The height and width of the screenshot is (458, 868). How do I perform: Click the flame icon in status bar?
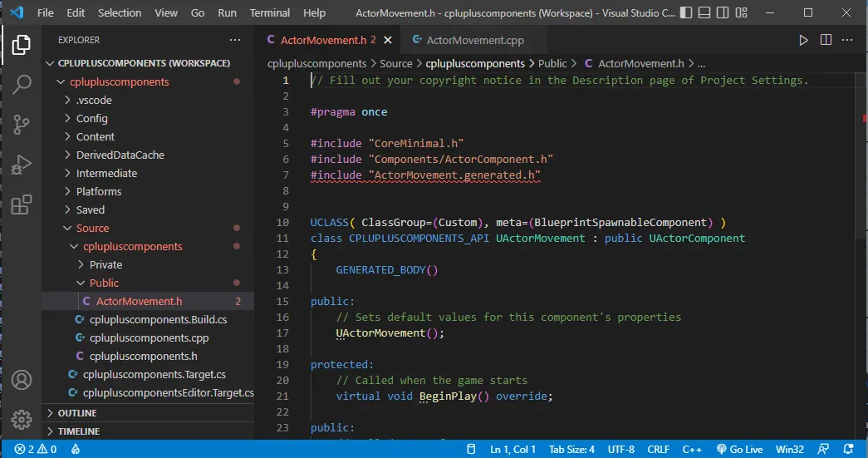click(x=76, y=449)
